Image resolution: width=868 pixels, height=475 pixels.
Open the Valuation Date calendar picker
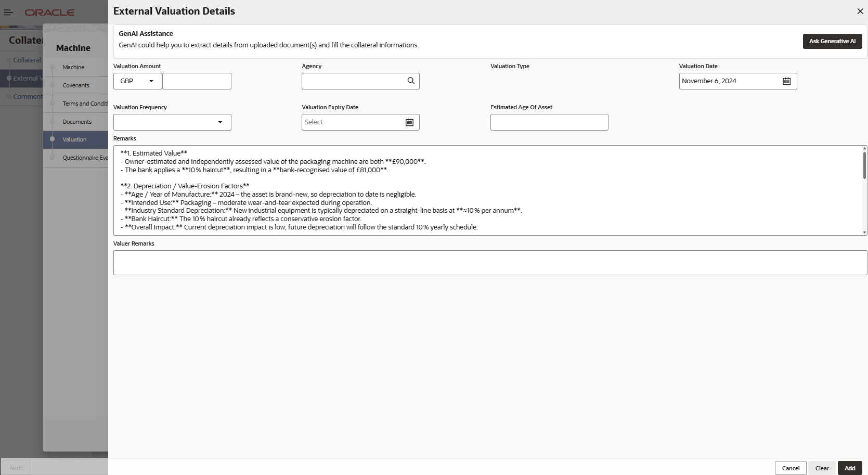(x=787, y=81)
